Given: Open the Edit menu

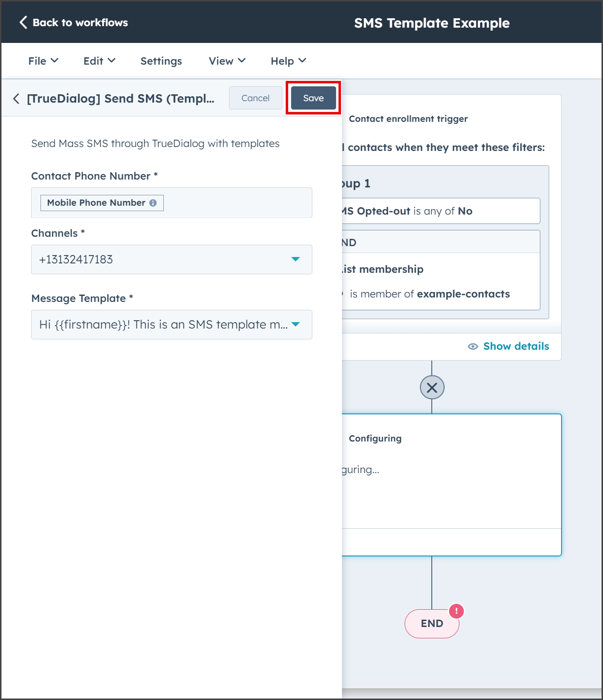Looking at the screenshot, I should pos(99,61).
